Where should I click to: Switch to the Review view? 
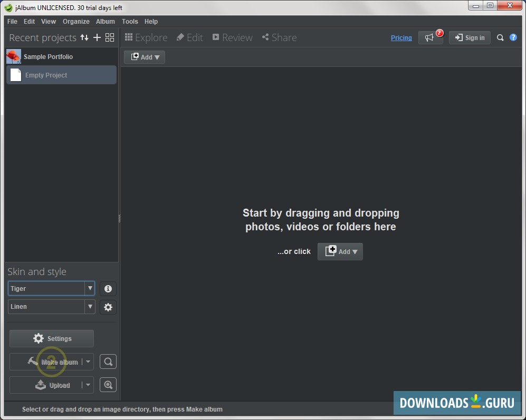(x=232, y=37)
